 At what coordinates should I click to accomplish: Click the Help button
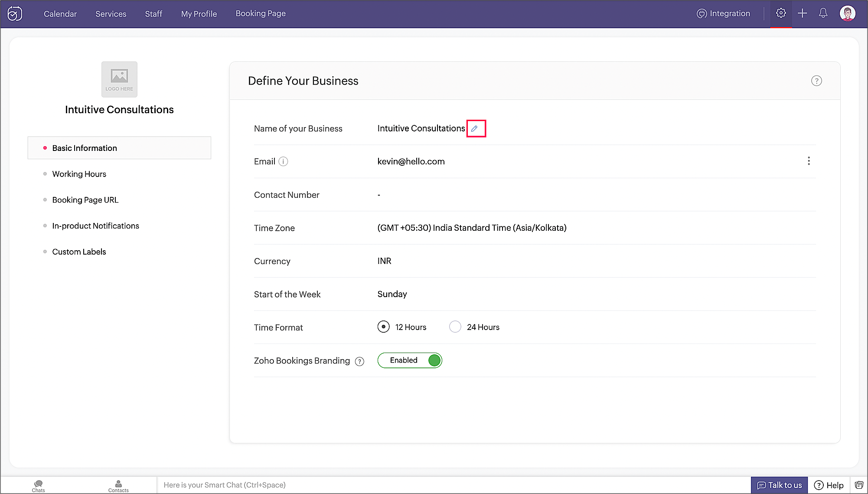[x=829, y=485]
